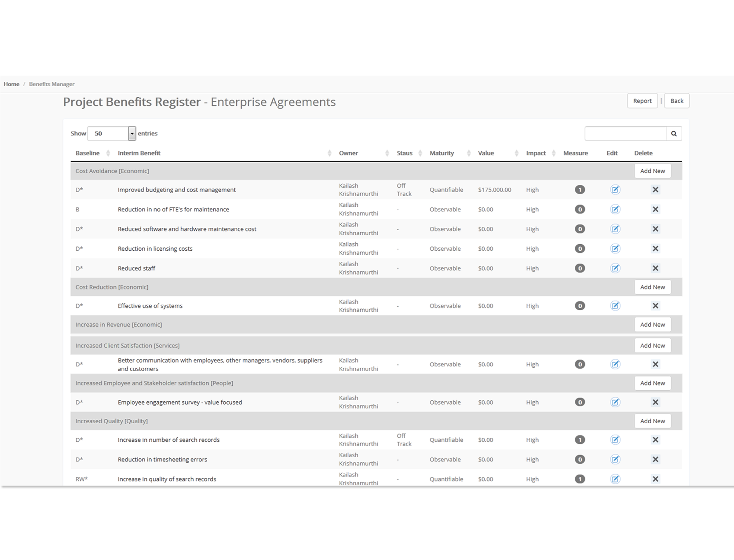Viewport: 734px width, 560px height.
Task: Edit the Employee engagement survey benefit
Action: tap(615, 402)
